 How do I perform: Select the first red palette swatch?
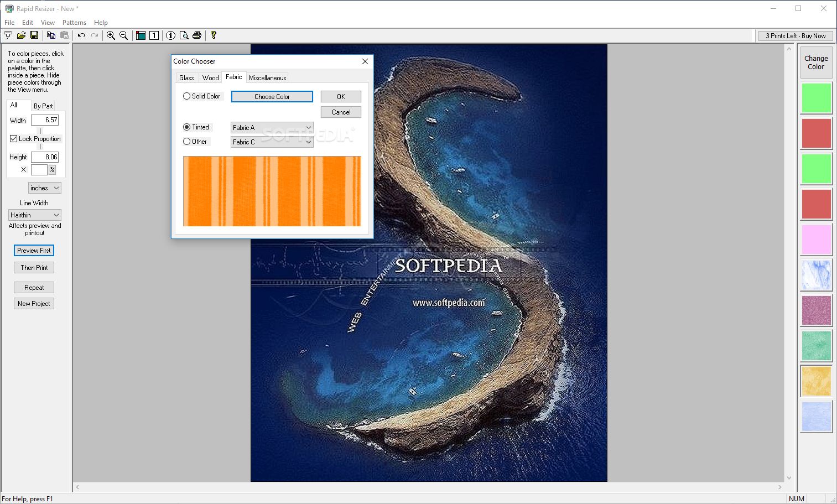click(816, 133)
